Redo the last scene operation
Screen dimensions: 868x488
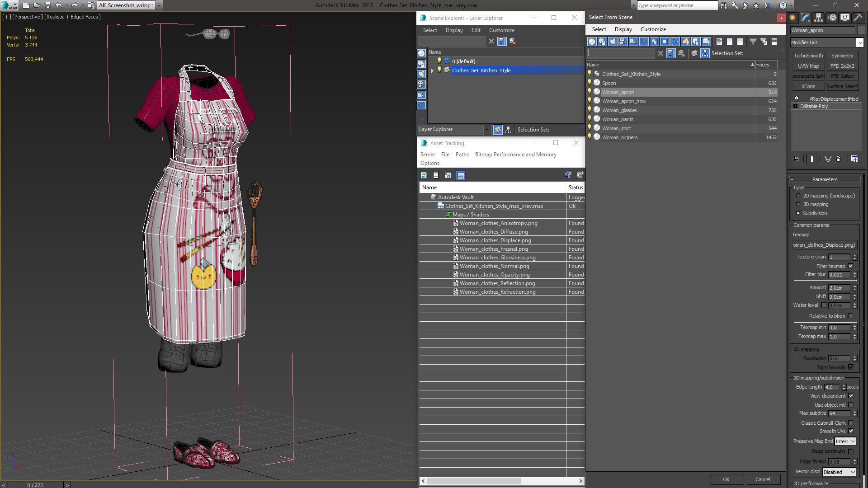[75, 5]
